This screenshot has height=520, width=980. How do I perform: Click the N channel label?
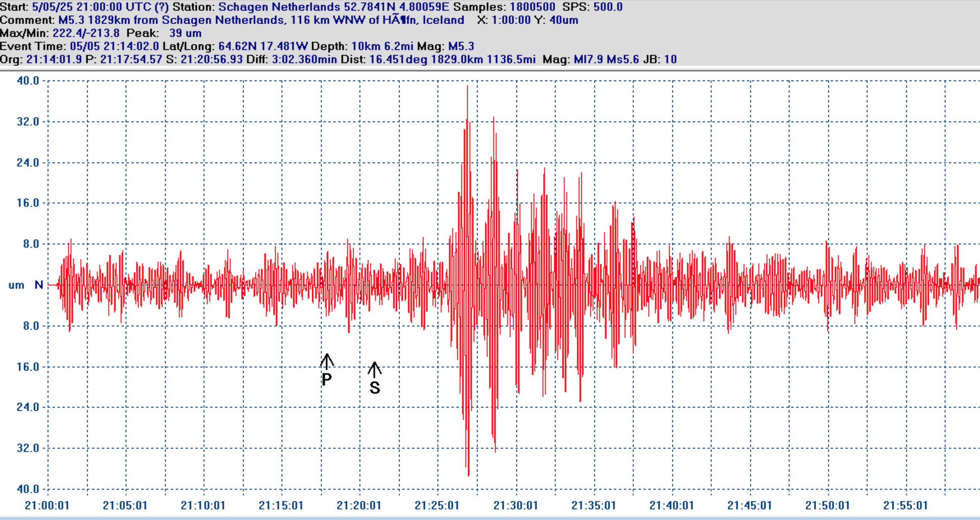pyautogui.click(x=39, y=285)
